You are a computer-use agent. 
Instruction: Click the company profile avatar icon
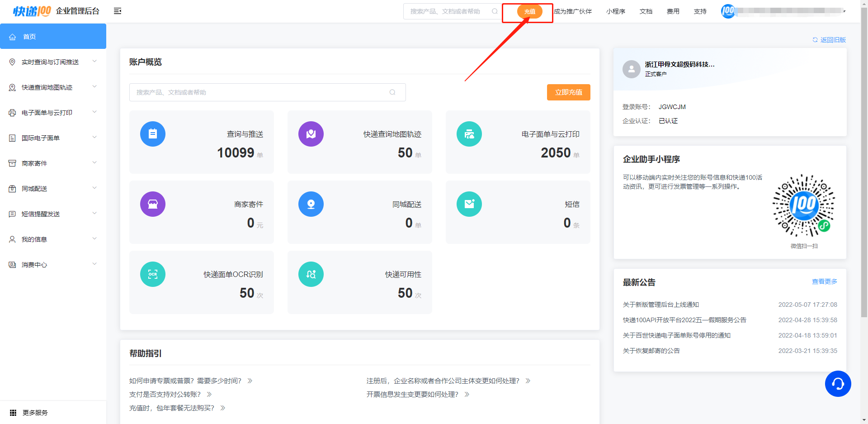click(631, 69)
